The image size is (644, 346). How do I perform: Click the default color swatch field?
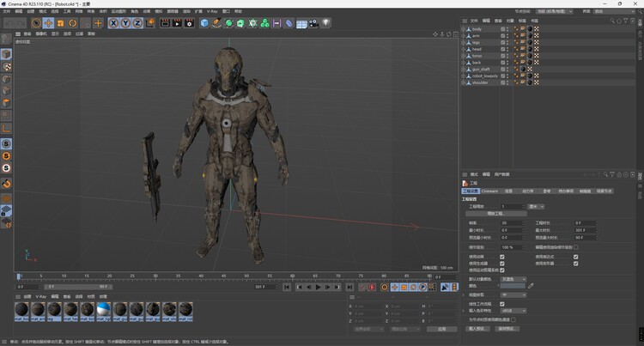point(513,286)
